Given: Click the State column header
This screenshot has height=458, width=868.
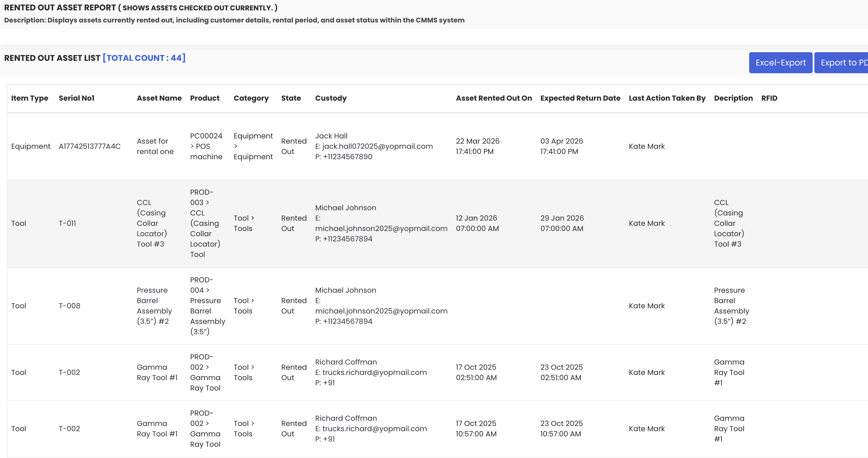Looking at the screenshot, I should 291,98.
